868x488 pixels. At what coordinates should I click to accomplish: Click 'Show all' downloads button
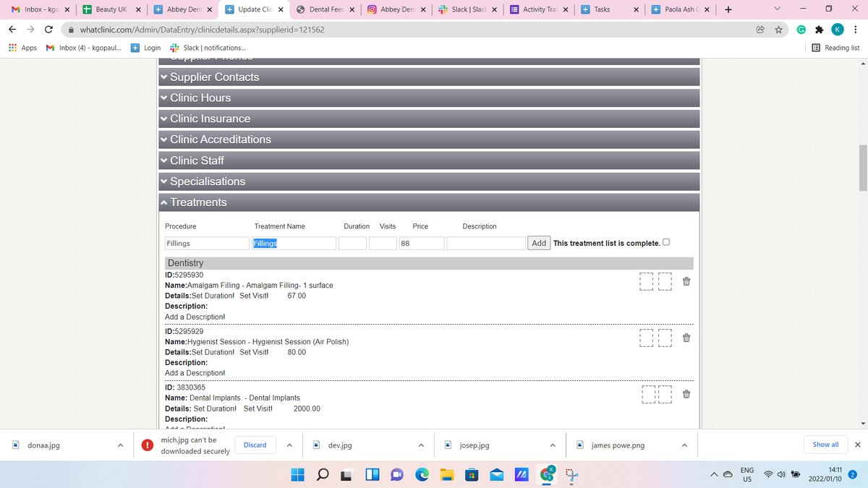[825, 445]
